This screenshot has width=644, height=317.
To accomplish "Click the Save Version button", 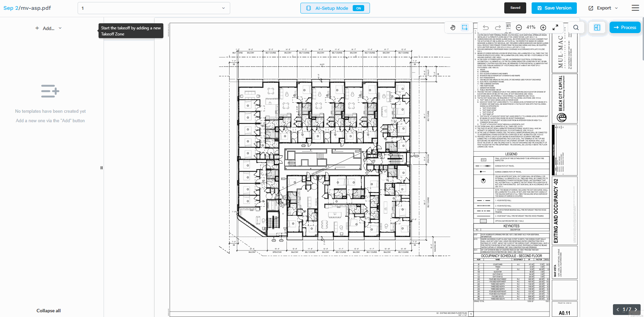I will point(554,8).
